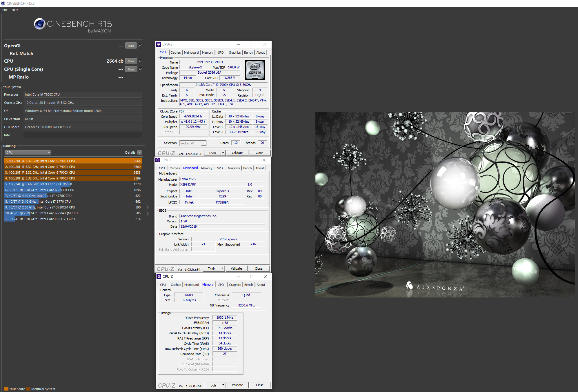Open the Help menu
This screenshot has width=578, height=392.
tap(15, 10)
